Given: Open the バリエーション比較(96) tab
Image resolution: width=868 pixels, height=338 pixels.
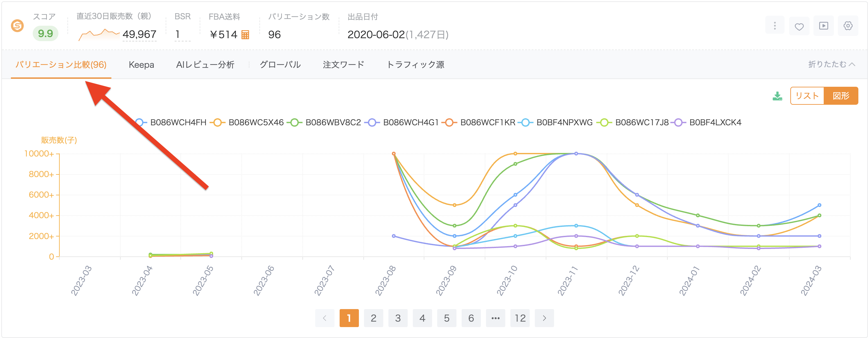Looking at the screenshot, I should (61, 65).
